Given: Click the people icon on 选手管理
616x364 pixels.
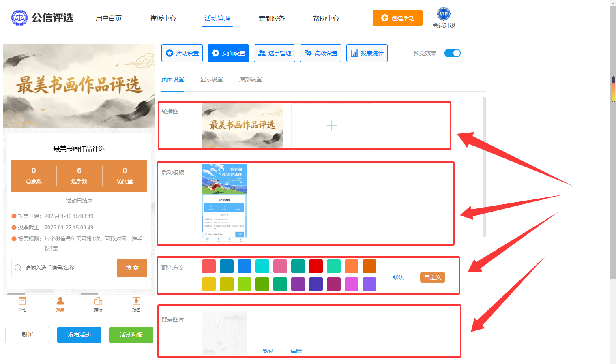Looking at the screenshot, I should click(262, 53).
